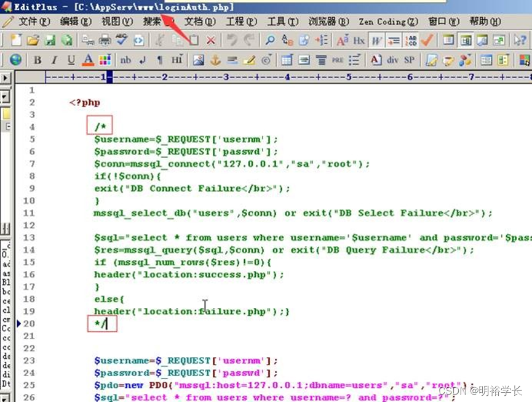
Task: Open the Heading HI dropdown
Action: click(x=177, y=60)
